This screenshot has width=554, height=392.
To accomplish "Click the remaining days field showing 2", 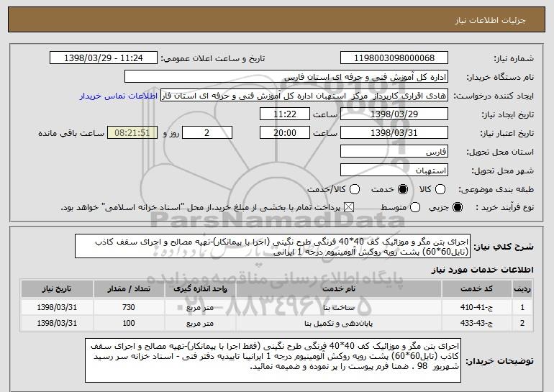I will coord(207,133).
